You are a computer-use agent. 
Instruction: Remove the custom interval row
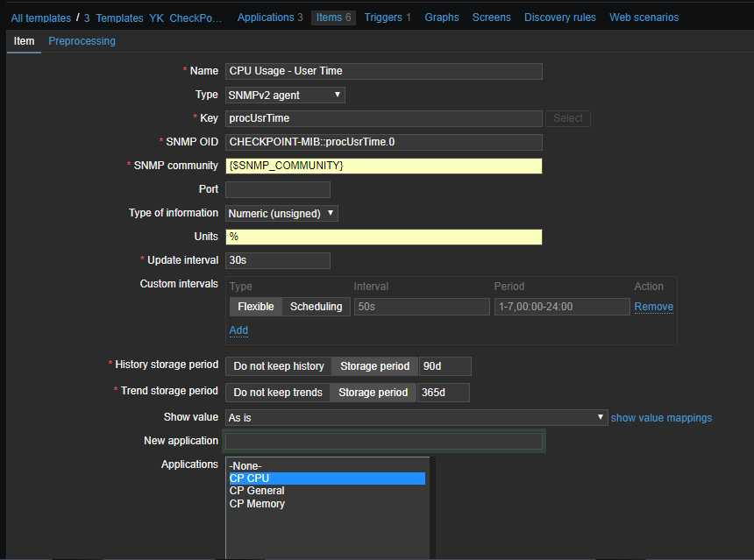653,307
